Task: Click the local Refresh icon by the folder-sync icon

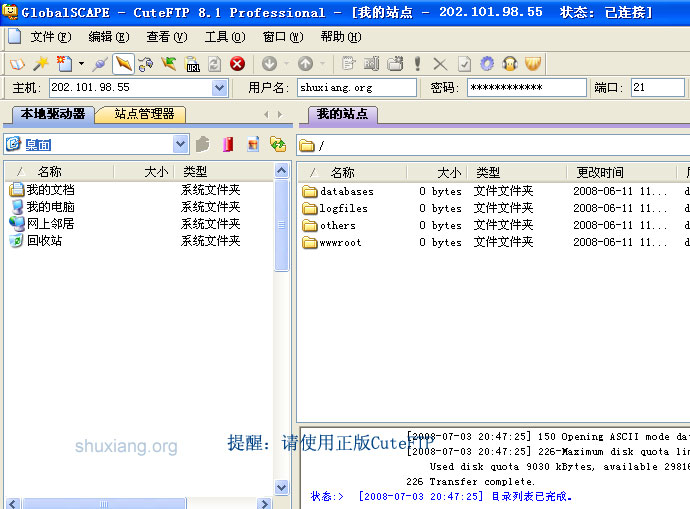Action: 253,144
